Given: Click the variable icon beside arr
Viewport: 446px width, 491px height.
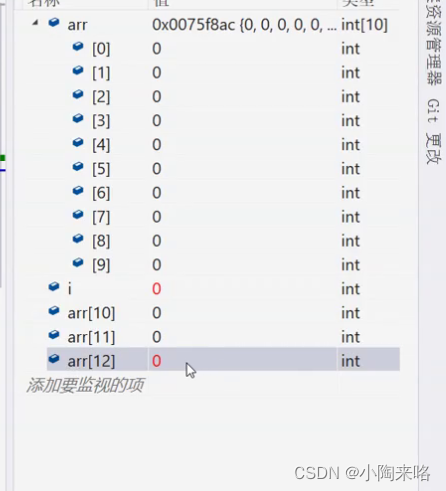Looking at the screenshot, I should (54, 23).
